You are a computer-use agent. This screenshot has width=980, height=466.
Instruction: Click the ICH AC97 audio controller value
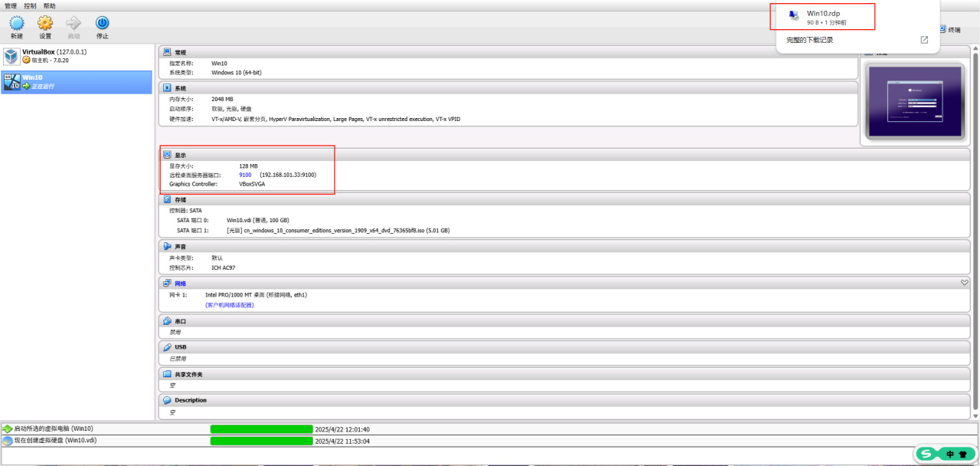tap(224, 268)
